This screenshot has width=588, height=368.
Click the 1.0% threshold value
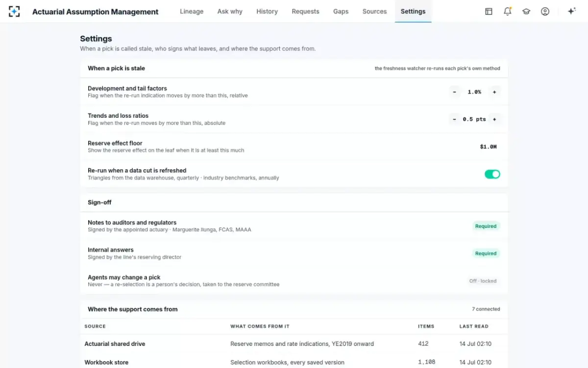tap(474, 92)
